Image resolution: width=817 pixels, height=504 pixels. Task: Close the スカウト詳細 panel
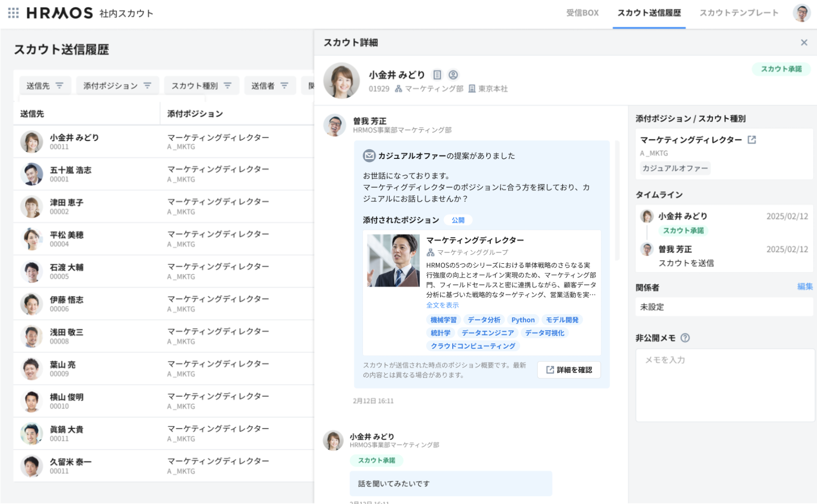click(x=804, y=43)
